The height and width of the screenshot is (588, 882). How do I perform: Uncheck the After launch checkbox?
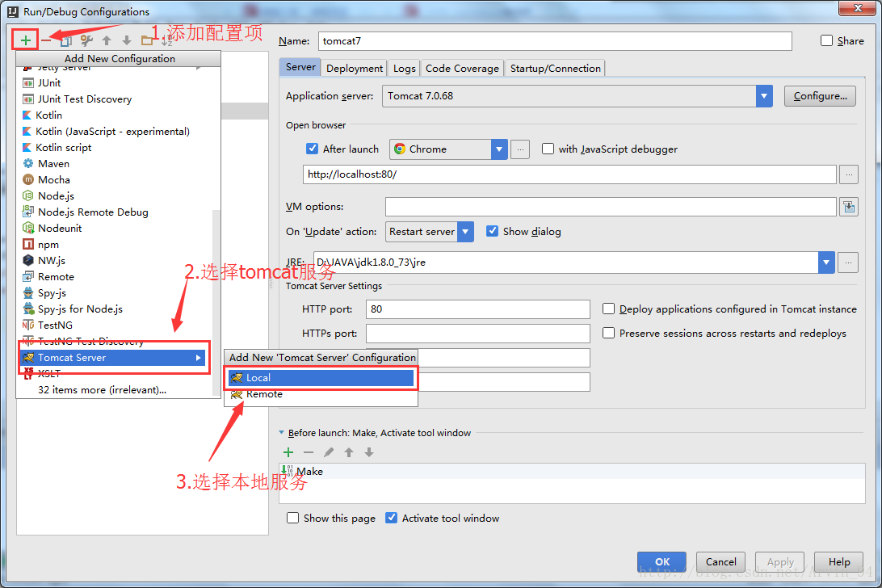[x=312, y=149]
